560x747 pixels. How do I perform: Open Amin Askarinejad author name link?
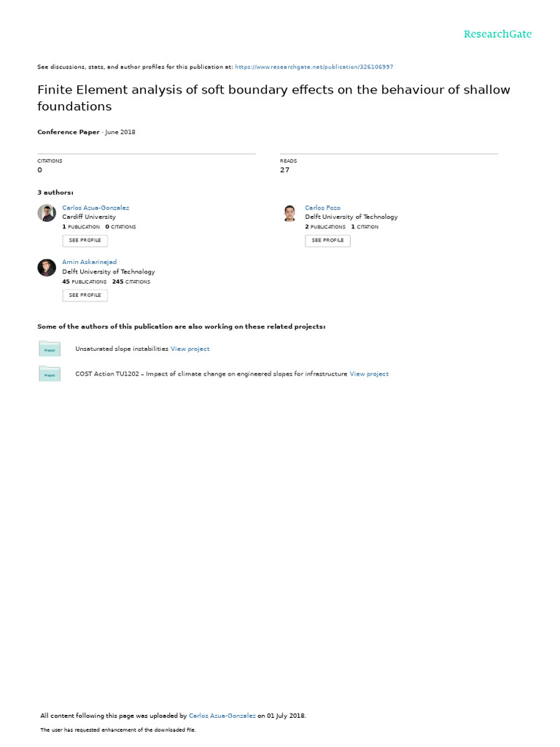pyautogui.click(x=90, y=262)
